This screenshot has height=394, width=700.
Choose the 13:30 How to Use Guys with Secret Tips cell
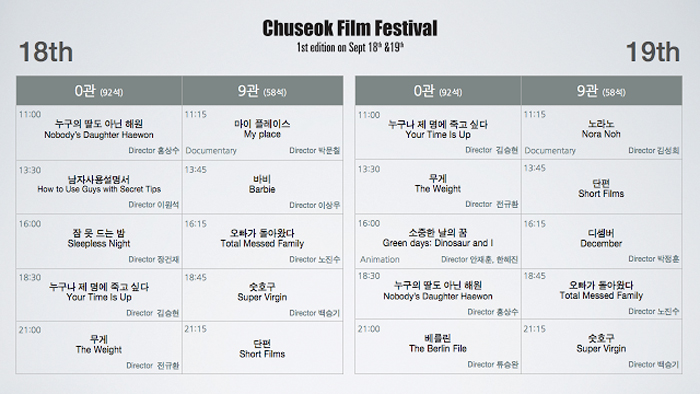pyautogui.click(x=99, y=187)
